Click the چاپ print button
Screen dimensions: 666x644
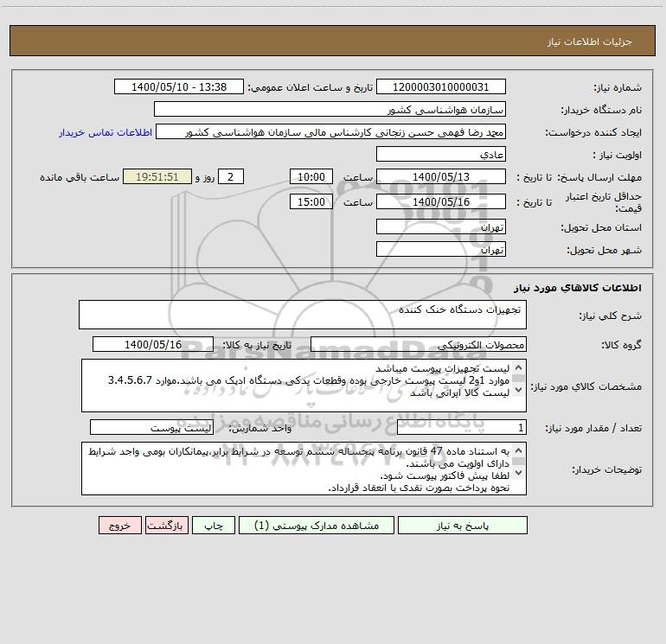(x=214, y=525)
